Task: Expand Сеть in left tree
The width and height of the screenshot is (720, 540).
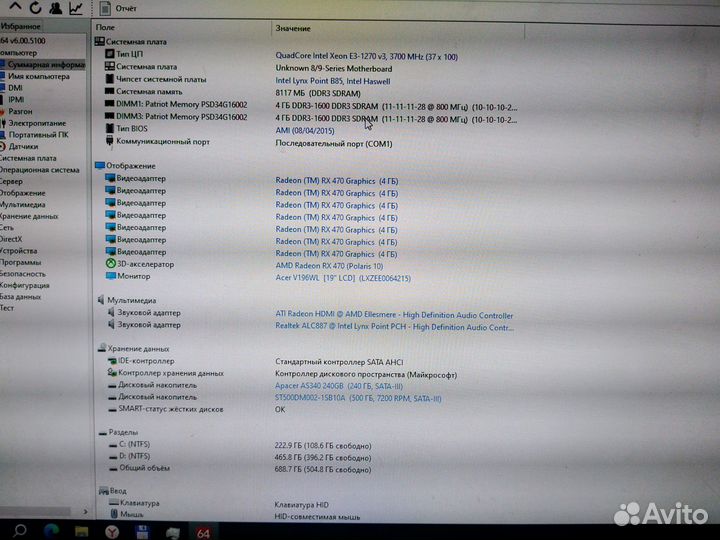Action: tap(7, 227)
